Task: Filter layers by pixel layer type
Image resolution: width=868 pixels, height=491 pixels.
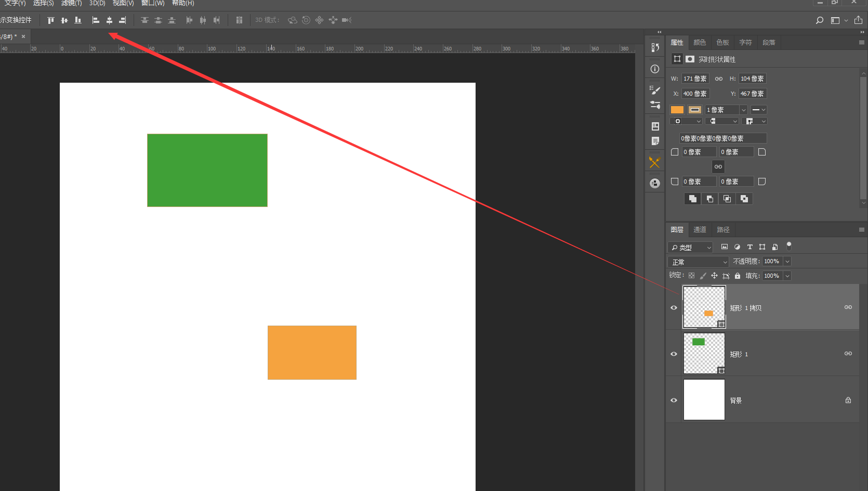Action: point(724,247)
